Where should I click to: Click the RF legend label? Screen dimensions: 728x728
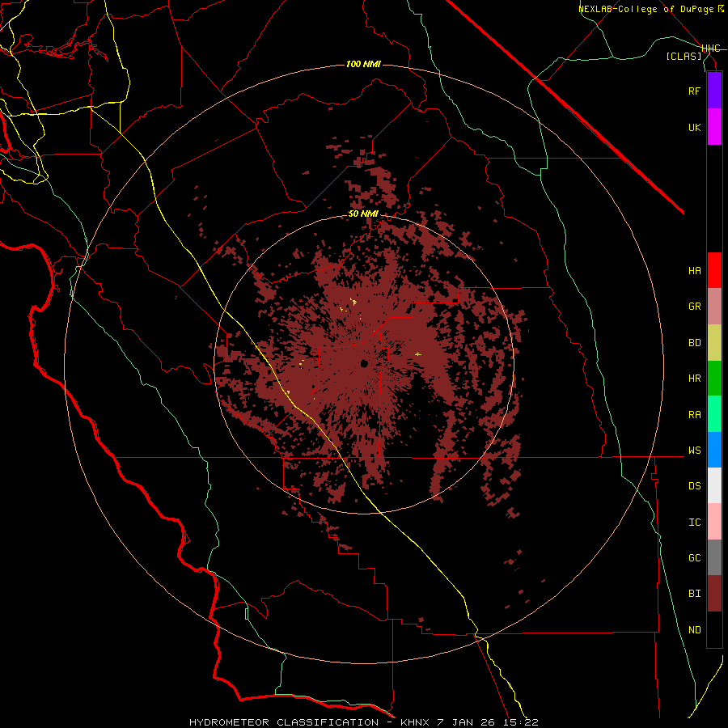(694, 91)
